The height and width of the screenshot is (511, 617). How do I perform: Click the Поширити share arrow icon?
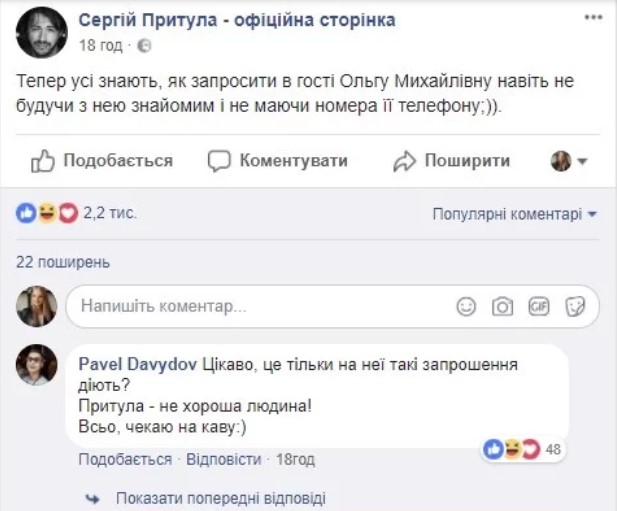coord(404,161)
